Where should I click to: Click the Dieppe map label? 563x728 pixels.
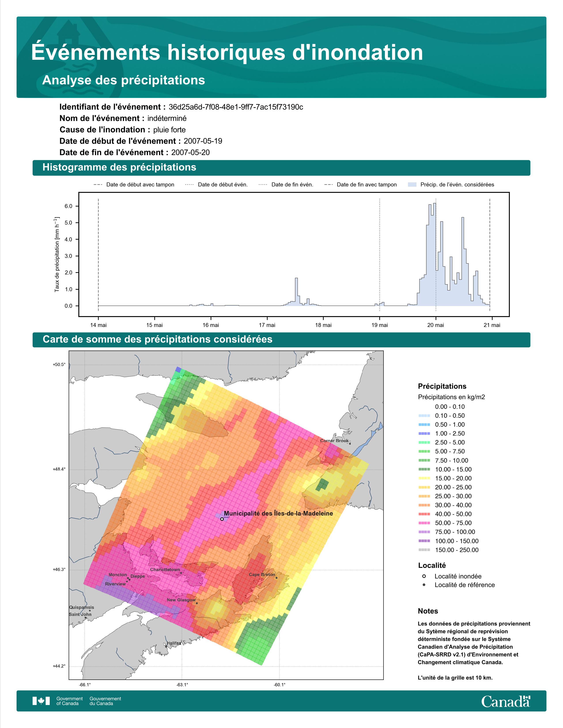(138, 576)
